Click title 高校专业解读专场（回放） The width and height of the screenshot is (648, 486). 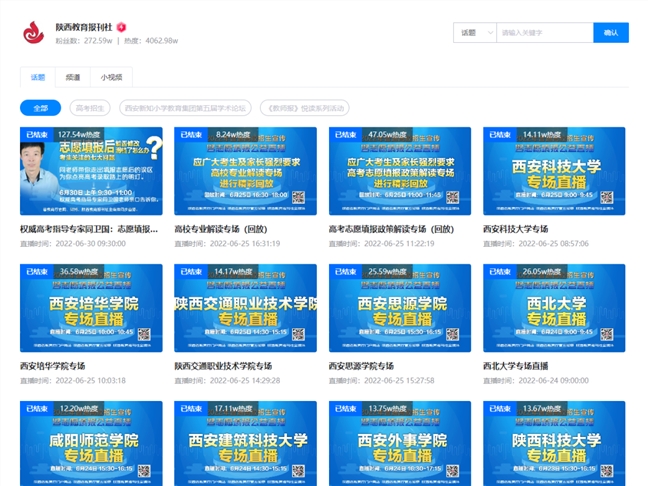pos(221,229)
